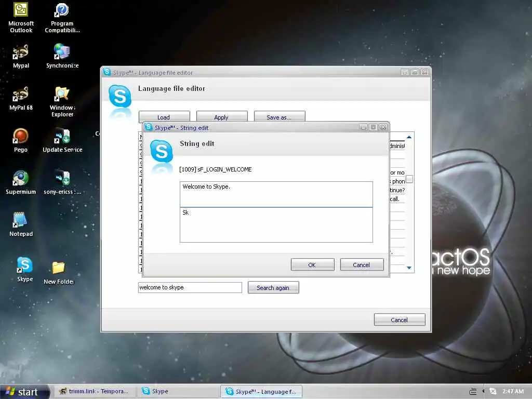Expand the system tray hidden icons arrow
This screenshot has width=532, height=399.
pos(483,392)
